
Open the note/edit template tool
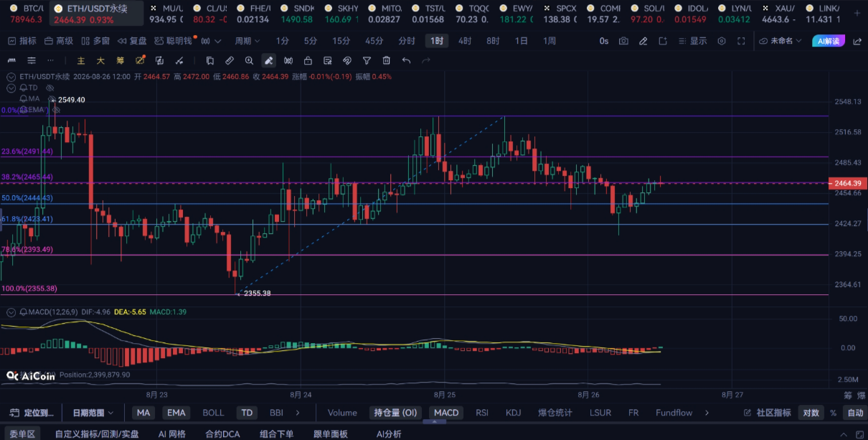[328, 60]
